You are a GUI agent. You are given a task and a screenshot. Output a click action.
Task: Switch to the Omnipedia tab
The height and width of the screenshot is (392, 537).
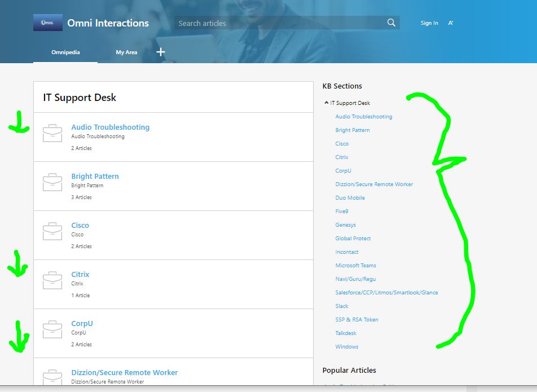(x=65, y=52)
